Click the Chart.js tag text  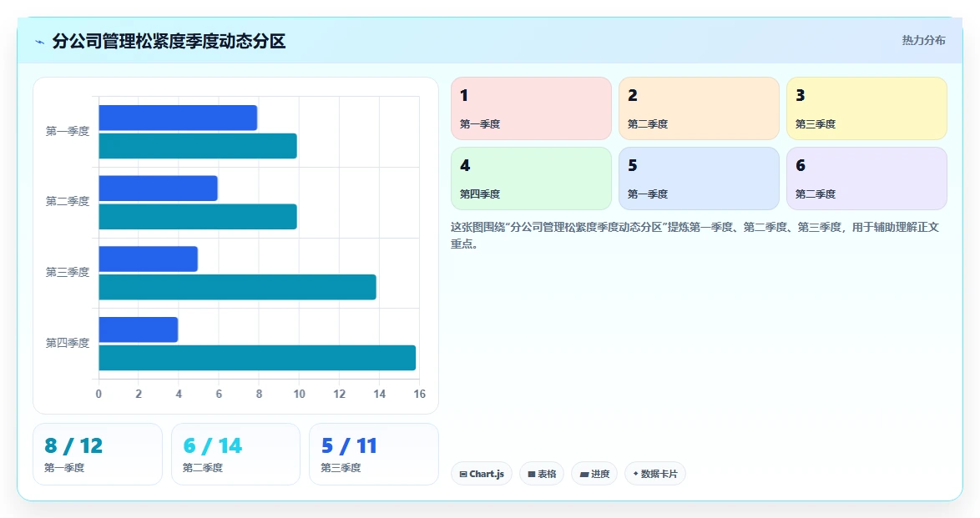[x=487, y=475]
